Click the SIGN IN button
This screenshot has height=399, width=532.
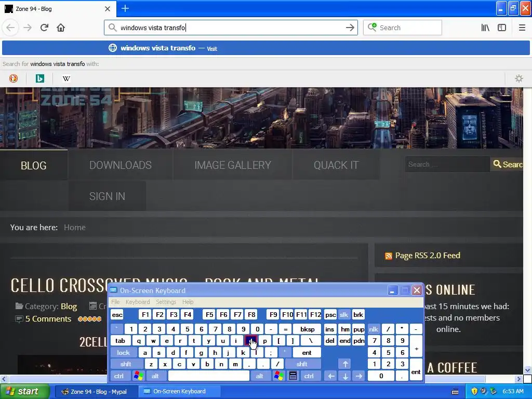click(x=107, y=196)
